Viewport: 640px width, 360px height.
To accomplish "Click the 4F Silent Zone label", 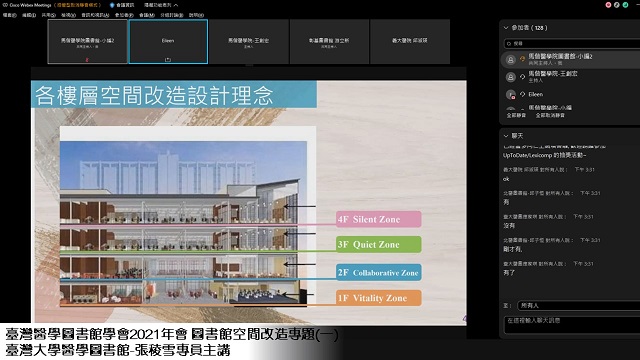I will coord(379,219).
